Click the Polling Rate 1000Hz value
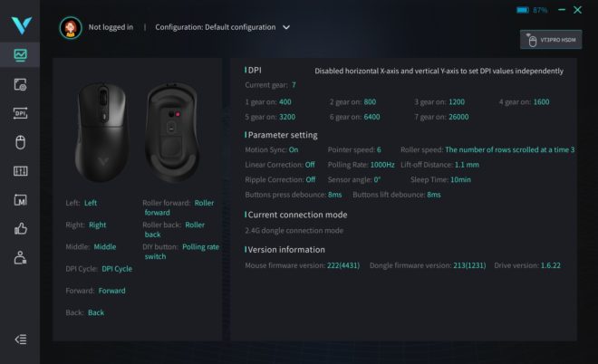This screenshot has width=598, height=364. 382,165
